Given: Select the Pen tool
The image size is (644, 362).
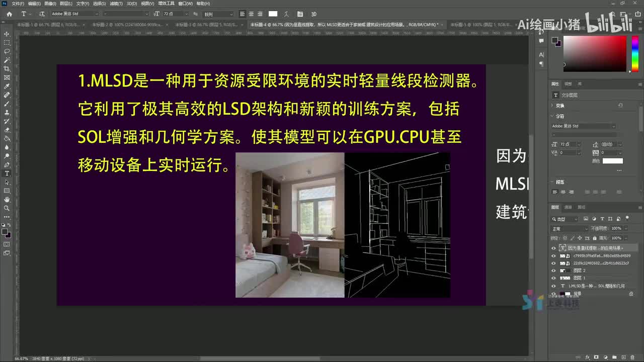Looking at the screenshot, I should (x=7, y=165).
